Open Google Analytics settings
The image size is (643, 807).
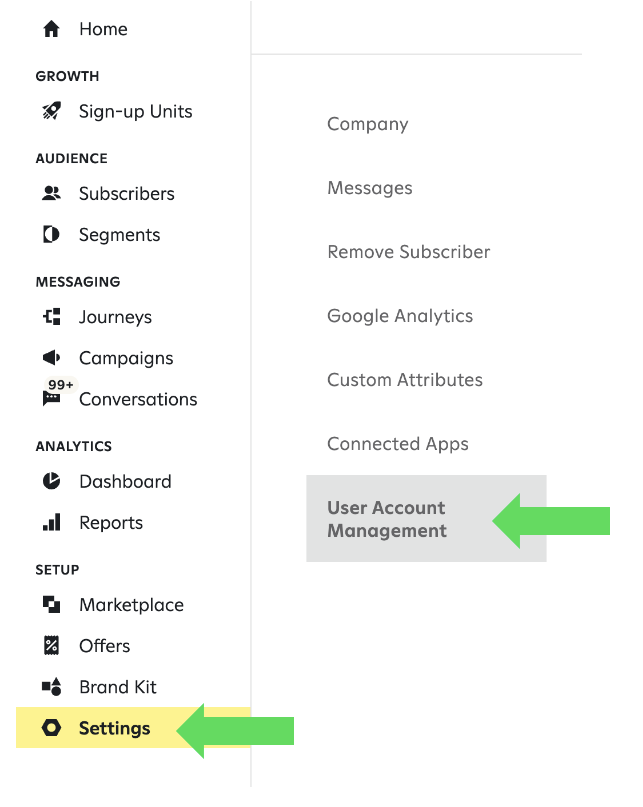click(x=400, y=316)
